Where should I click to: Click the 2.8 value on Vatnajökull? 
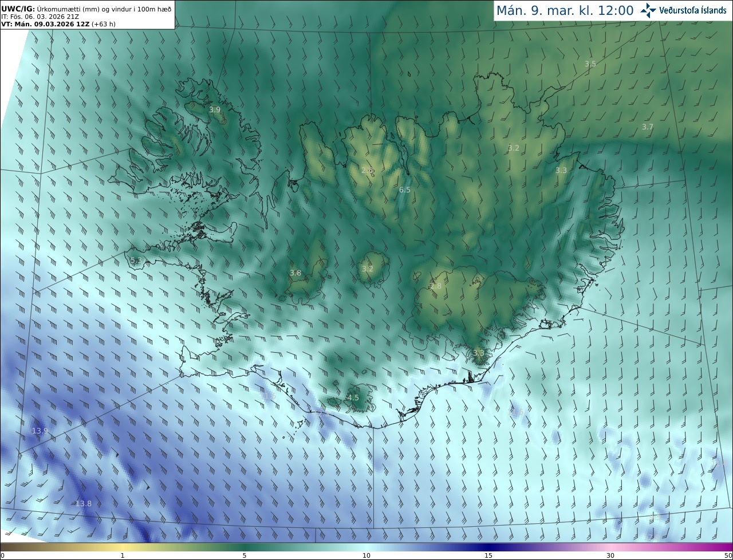(436, 286)
